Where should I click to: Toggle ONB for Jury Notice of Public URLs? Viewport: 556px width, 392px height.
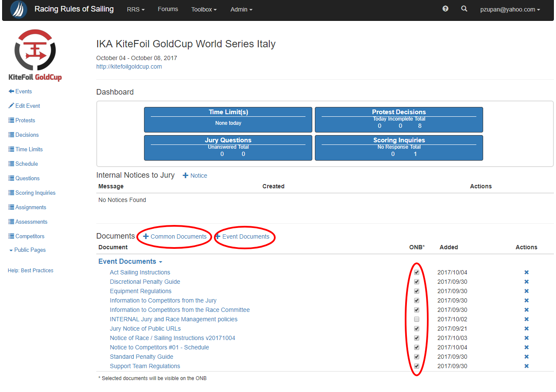click(417, 329)
